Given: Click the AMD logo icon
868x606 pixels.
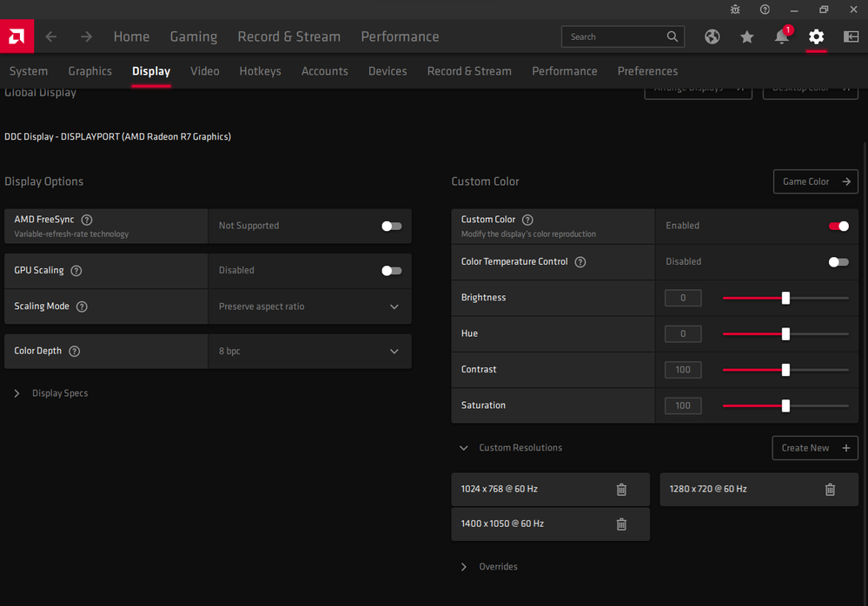Looking at the screenshot, I should click(17, 36).
